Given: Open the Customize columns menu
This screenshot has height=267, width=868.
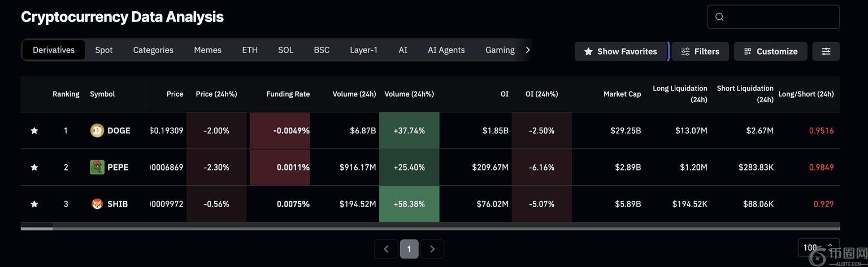Looking at the screenshot, I should tap(770, 51).
